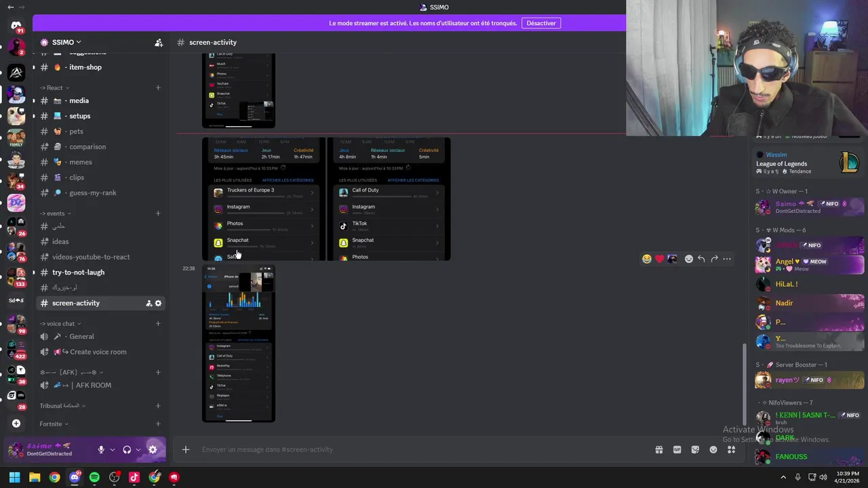Image resolution: width=868 pixels, height=488 pixels.
Task: Mute the microphone in user panel
Action: pos(101,449)
